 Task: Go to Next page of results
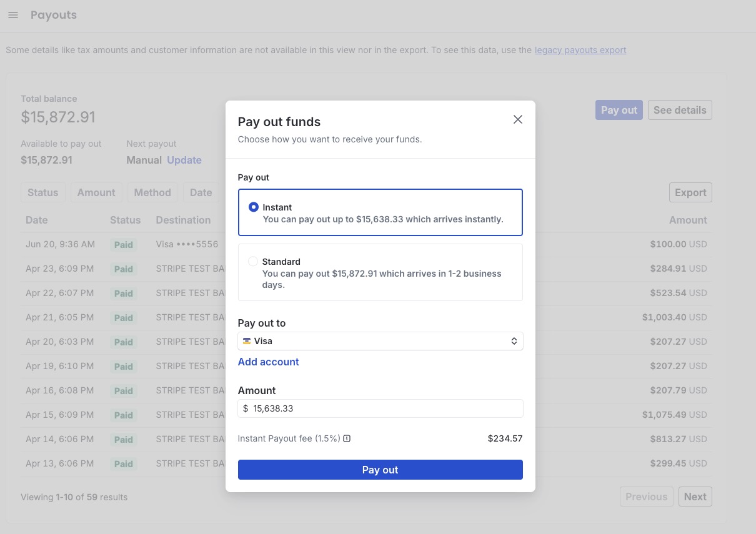(x=695, y=497)
